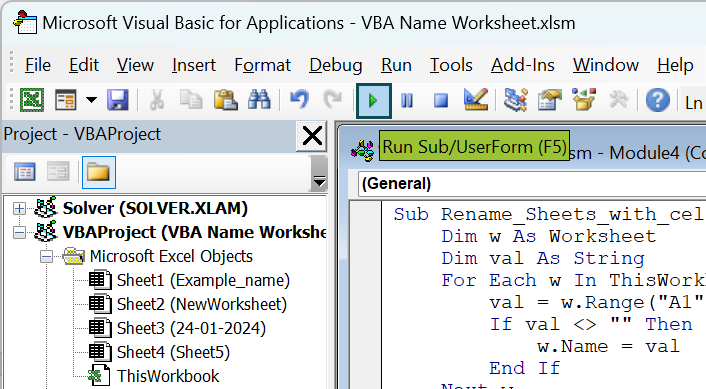Viewport: 706px width, 389px height.
Task: Click the Insert UserForm toolbar icon
Action: (x=66, y=100)
